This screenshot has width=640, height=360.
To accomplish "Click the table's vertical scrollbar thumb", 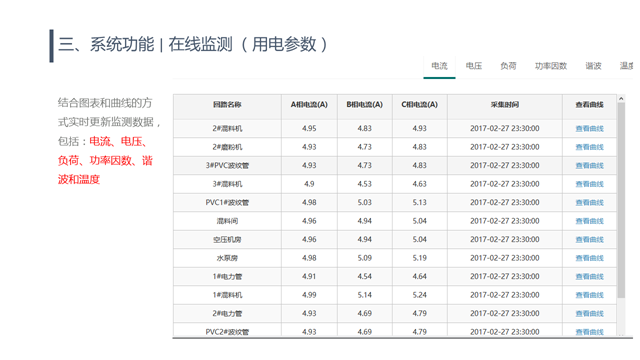I will (x=621, y=200).
